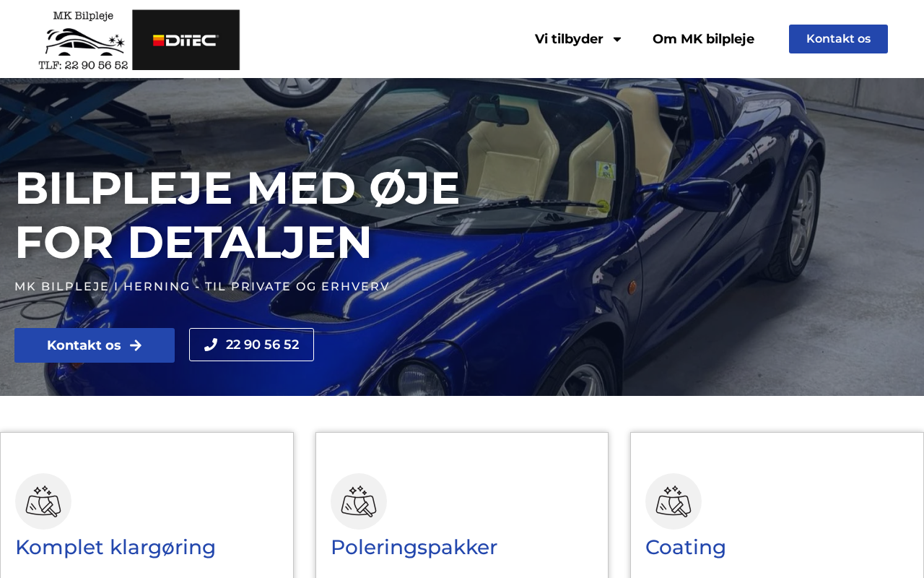Screen dimensions: 924x578
Task: Click the MK Bilpleje car logo
Action: pyautogui.click(x=84, y=40)
